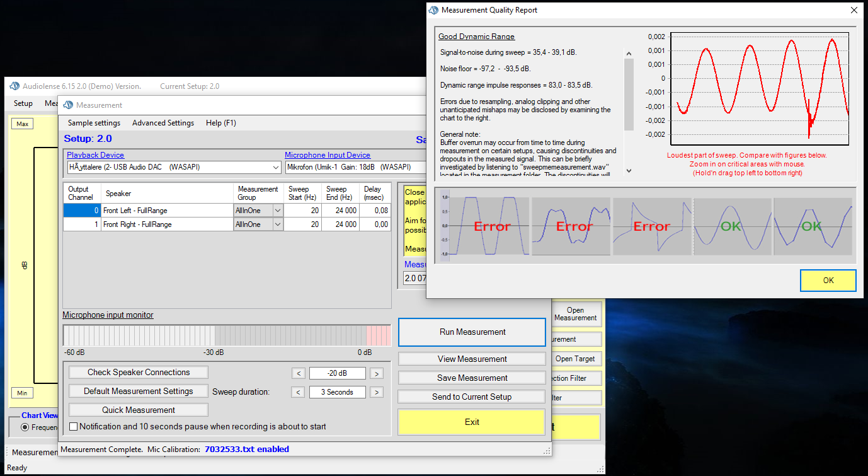
Task: Click OK in the quality report
Action: [x=828, y=281]
